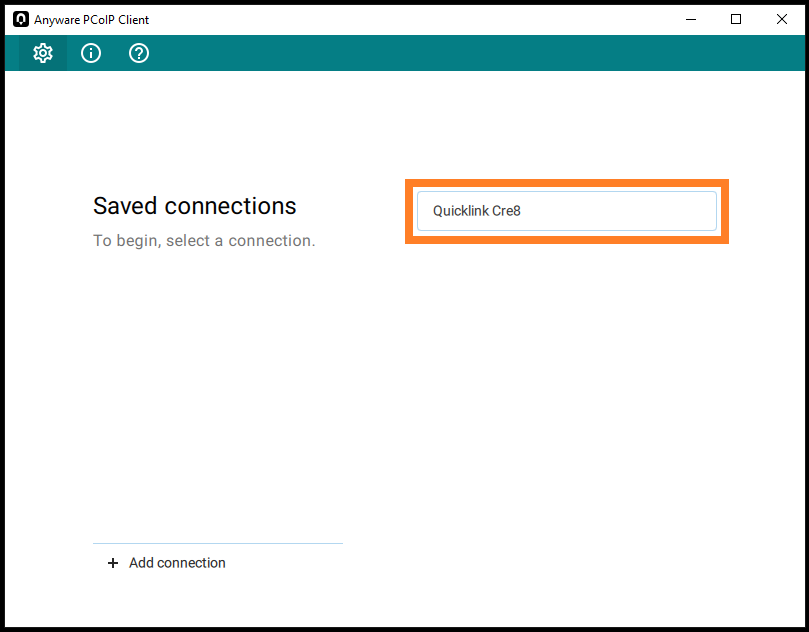Open help via question mark icon

pos(139,53)
